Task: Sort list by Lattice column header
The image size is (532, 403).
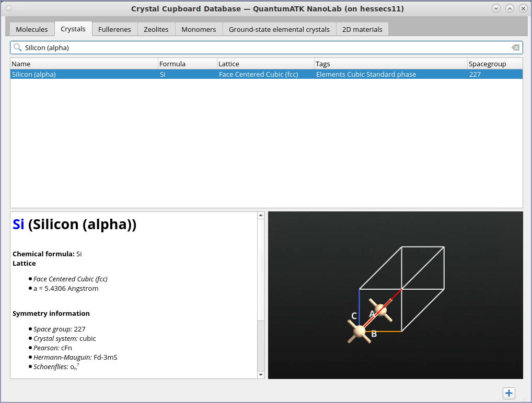Action: coord(265,64)
